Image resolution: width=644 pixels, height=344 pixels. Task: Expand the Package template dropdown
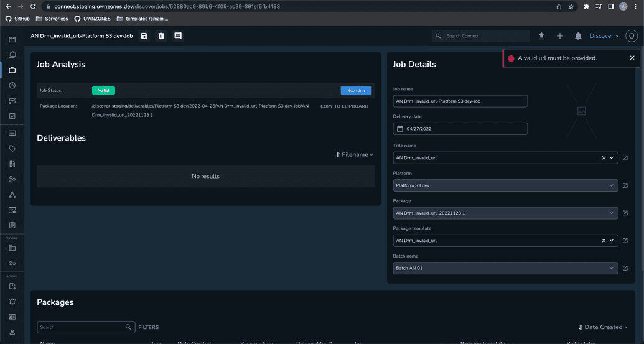coord(611,241)
